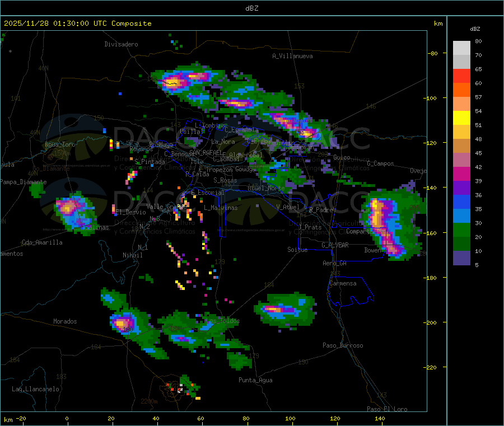504x426 pixels.
Task: Click the 'G_ALVEAR' city label
Action: (335, 245)
